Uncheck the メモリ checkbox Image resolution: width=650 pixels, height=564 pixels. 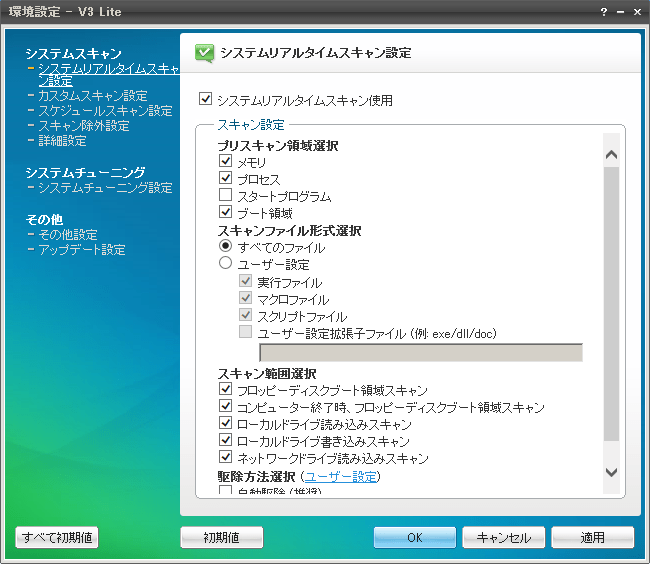click(226, 160)
